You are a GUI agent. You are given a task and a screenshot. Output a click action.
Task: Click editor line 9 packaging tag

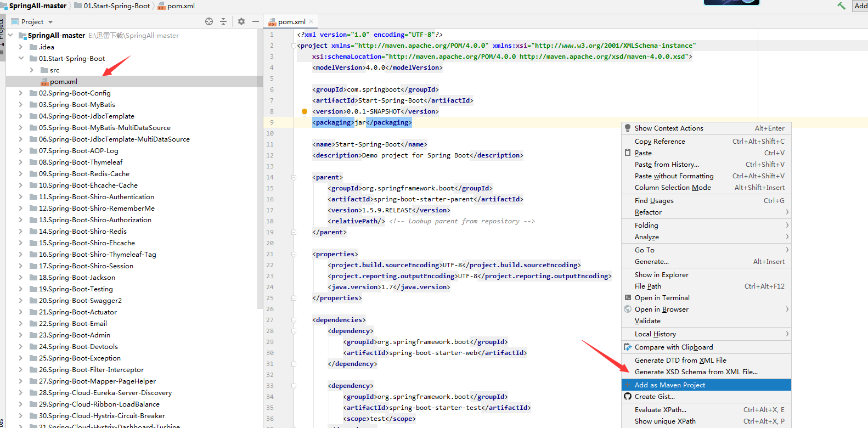(x=362, y=122)
